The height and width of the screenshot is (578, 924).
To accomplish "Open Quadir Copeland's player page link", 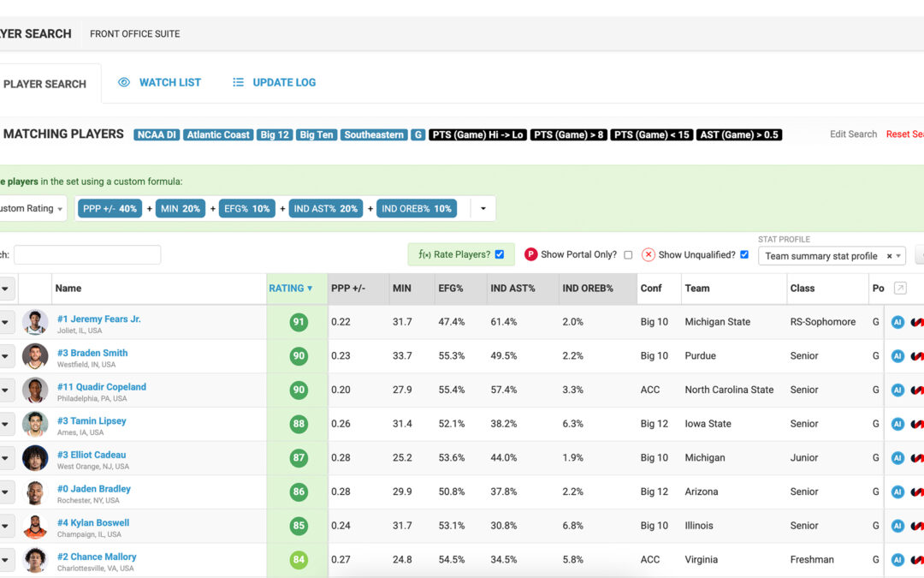I will pos(102,387).
